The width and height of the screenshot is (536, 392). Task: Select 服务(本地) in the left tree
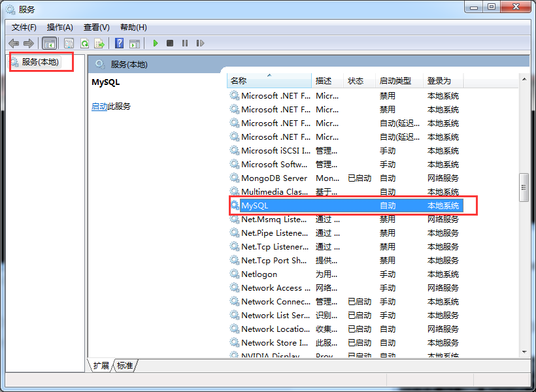(x=40, y=62)
